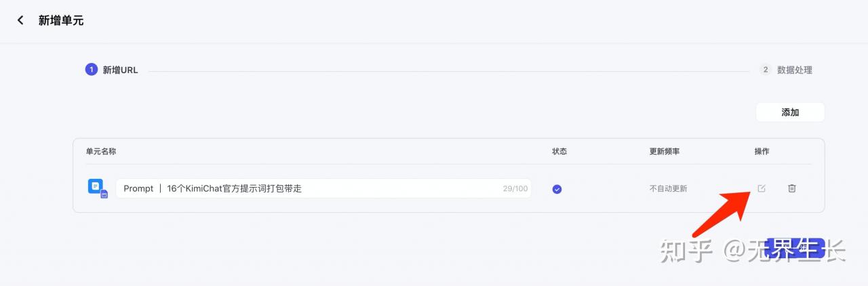Screen dimensions: 868x286
Task: Click the 新增单元 page title
Action: [x=61, y=20]
